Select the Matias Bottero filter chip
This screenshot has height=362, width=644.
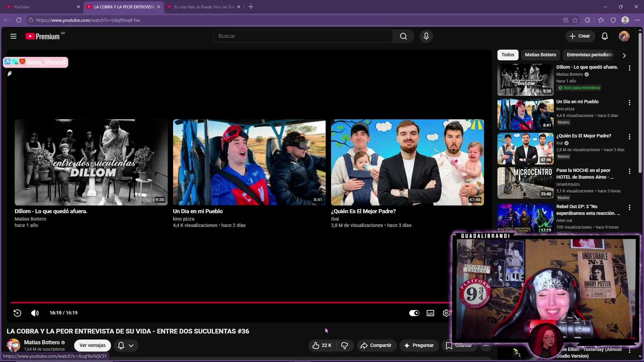click(540, 55)
